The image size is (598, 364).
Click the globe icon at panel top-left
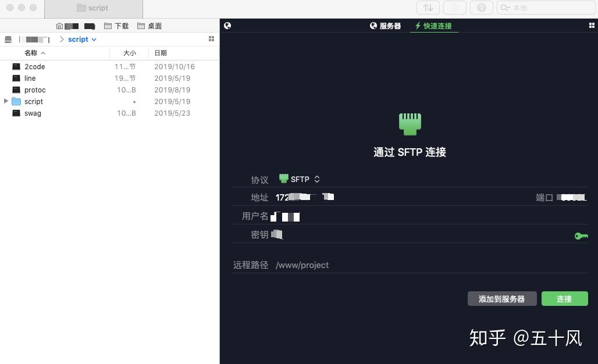click(x=227, y=25)
